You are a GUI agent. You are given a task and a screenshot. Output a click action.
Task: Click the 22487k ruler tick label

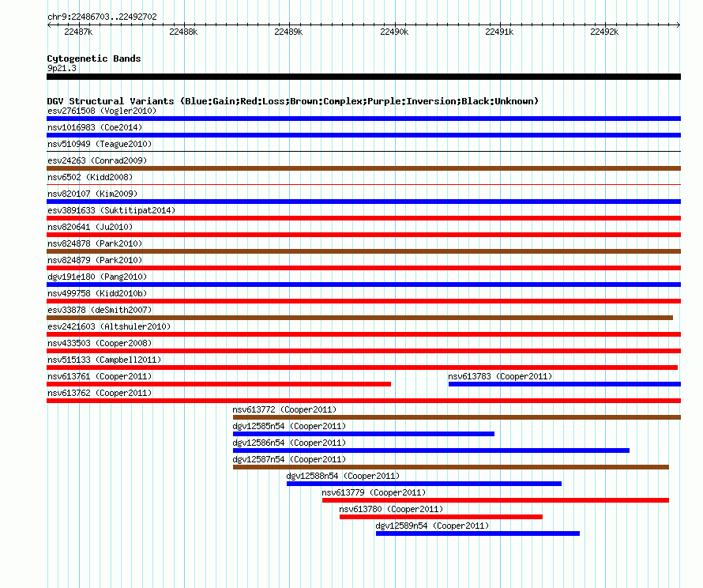[78, 32]
